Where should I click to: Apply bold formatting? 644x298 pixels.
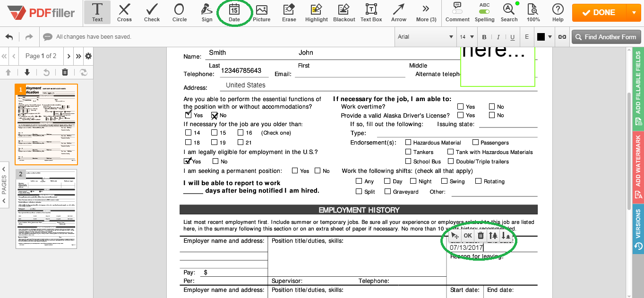(x=484, y=37)
